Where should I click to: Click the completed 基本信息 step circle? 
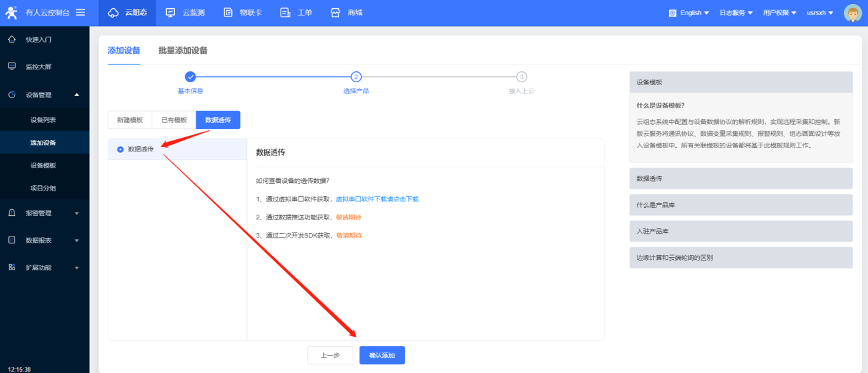tap(191, 77)
